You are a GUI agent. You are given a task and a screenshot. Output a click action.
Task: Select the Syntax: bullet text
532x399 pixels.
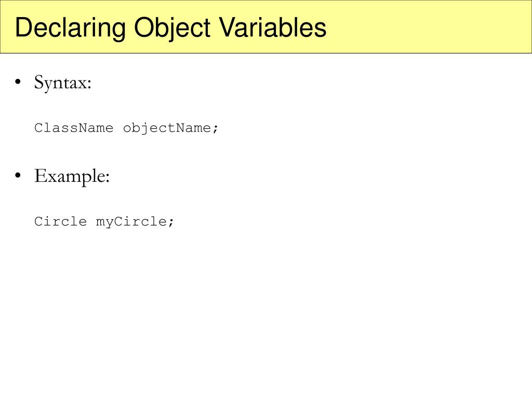pyautogui.click(x=63, y=83)
